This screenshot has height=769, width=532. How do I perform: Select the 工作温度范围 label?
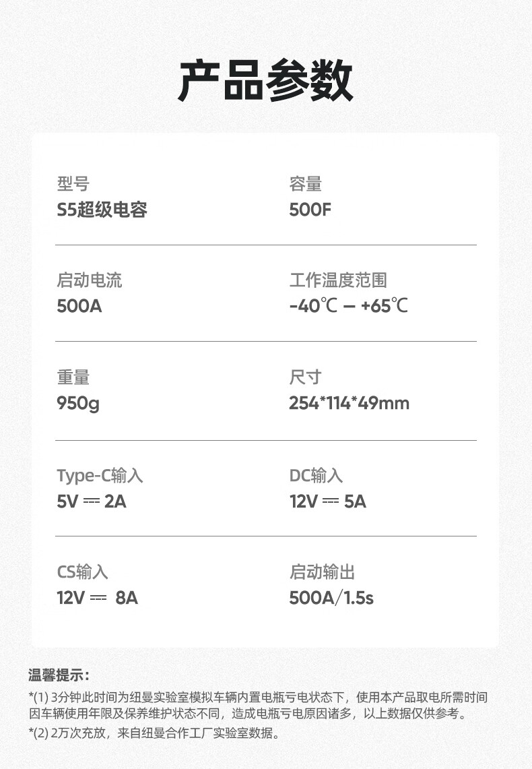[338, 280]
